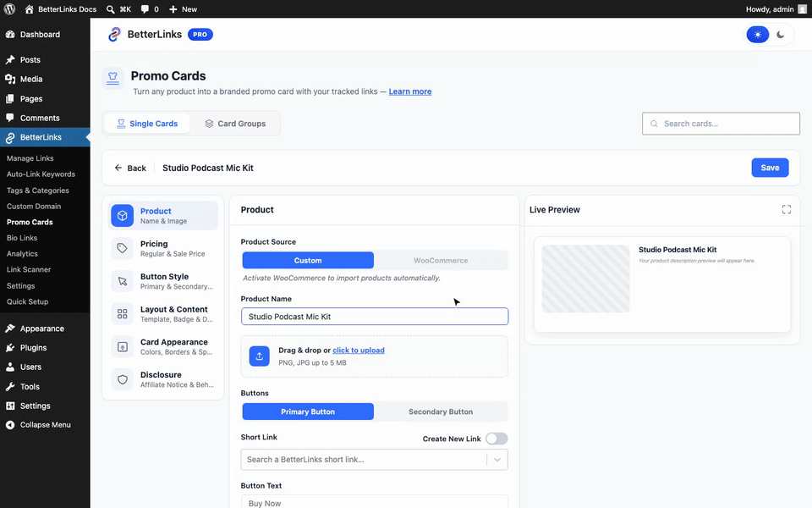Viewport: 812px width, 508px height.
Task: Click the Appearance brush icon
Action: pos(10,329)
